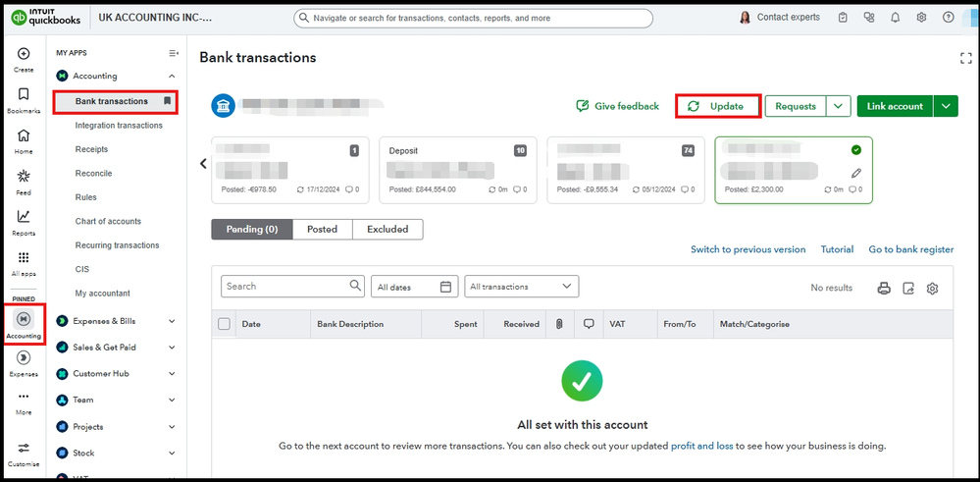Click the Bank Description column header
The image size is (980, 482).
tap(350, 324)
